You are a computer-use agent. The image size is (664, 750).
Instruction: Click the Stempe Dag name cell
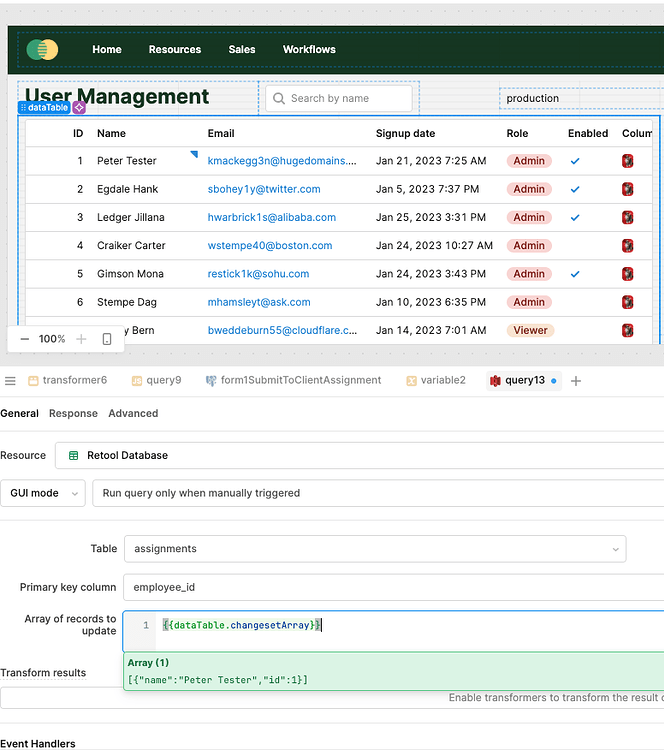click(127, 302)
